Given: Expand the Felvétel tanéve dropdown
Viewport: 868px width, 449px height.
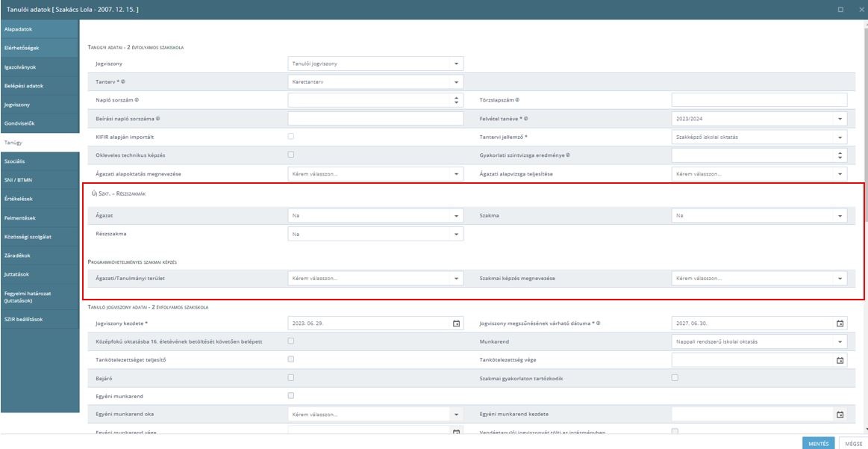Looking at the screenshot, I should click(x=759, y=119).
